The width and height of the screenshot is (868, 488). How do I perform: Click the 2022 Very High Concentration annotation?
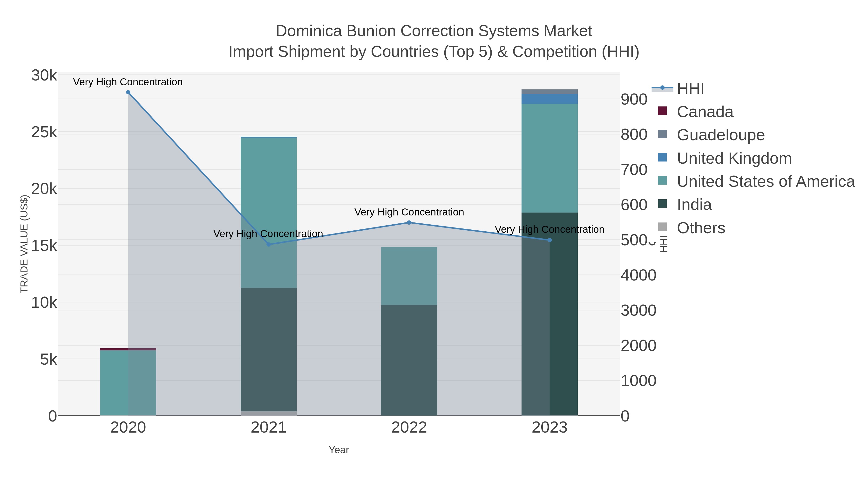pos(409,212)
